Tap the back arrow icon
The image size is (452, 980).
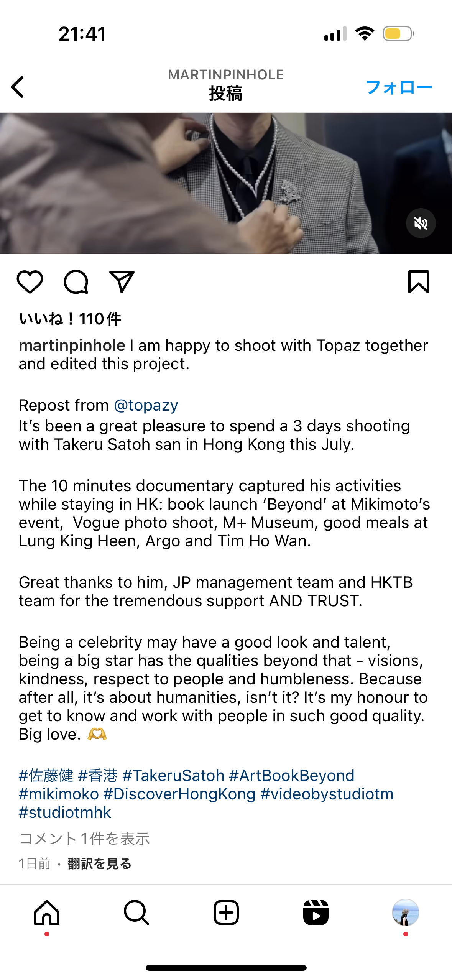(18, 87)
